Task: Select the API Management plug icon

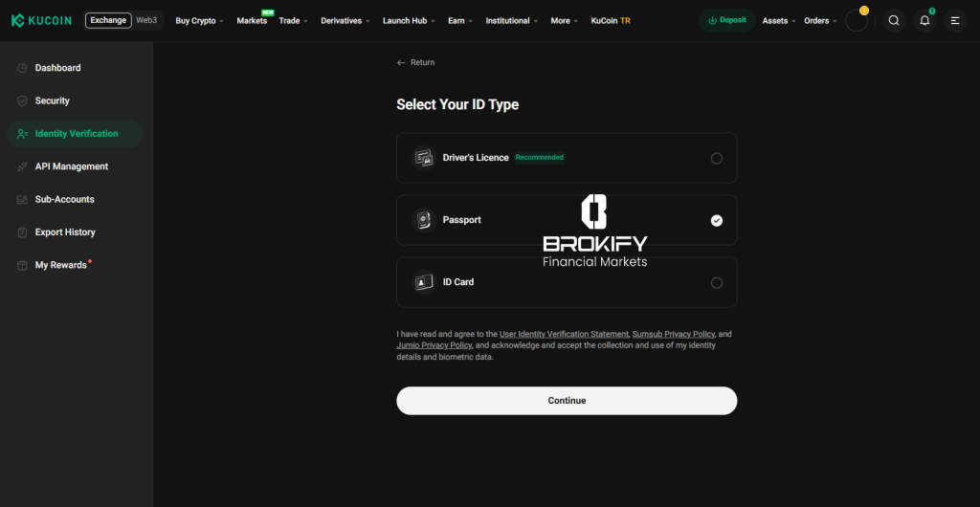Action: (22, 166)
